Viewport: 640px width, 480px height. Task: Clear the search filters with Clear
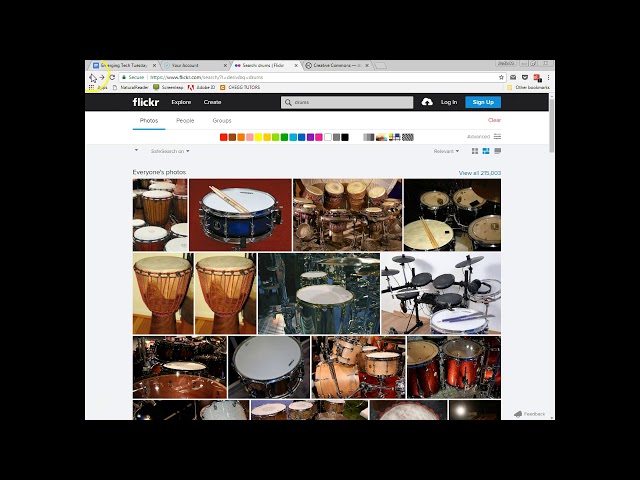click(x=494, y=120)
